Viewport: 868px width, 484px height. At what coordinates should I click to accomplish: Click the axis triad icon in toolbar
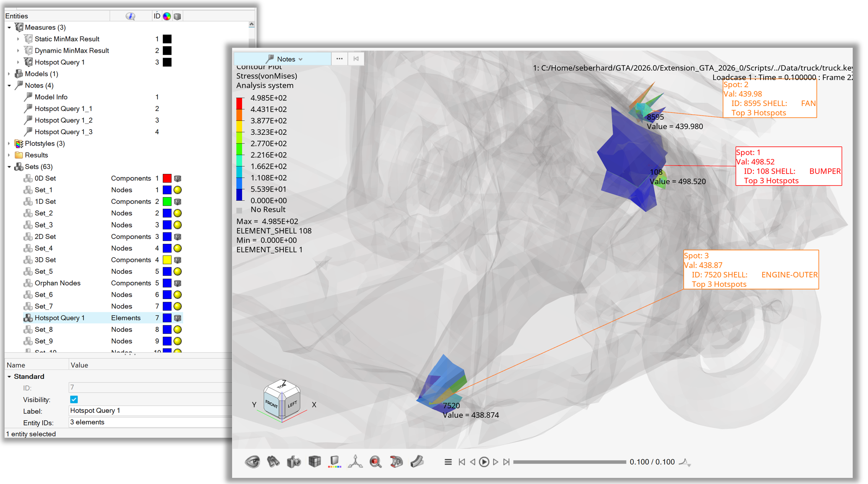click(355, 462)
